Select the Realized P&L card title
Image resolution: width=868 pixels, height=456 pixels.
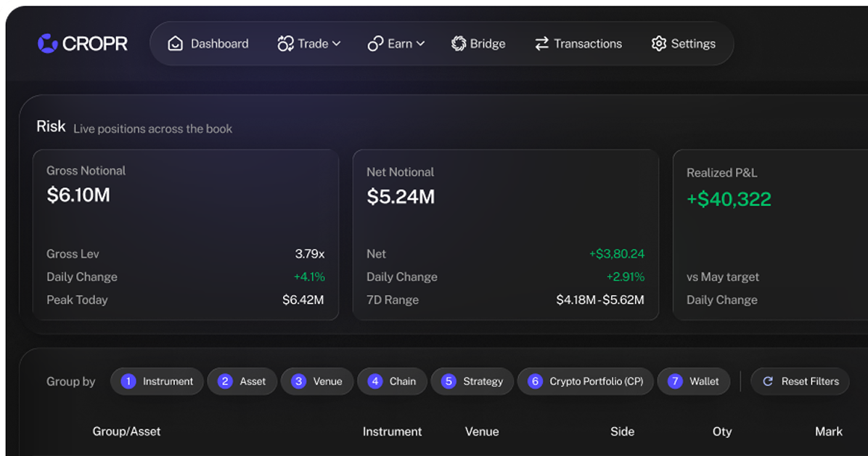(x=722, y=173)
